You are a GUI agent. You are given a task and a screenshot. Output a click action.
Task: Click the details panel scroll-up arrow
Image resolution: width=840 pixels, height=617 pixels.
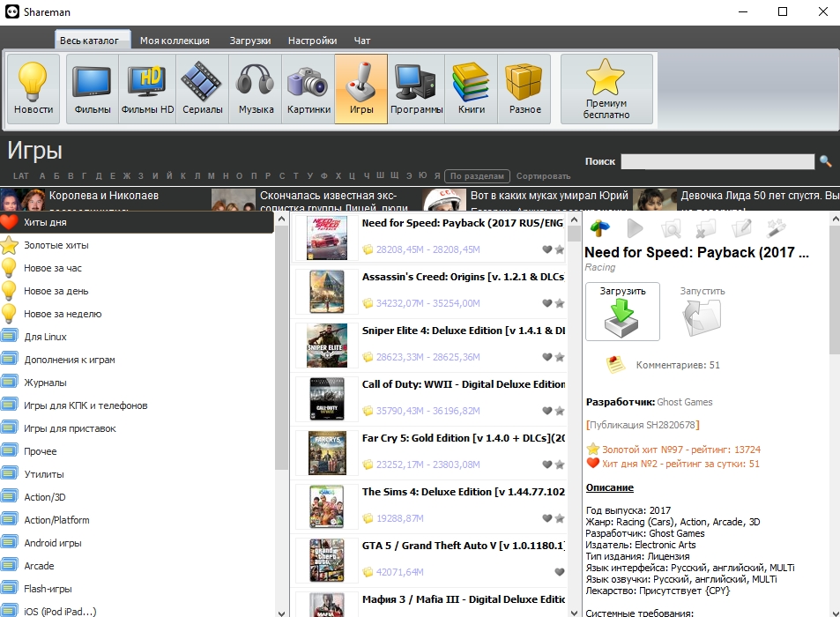click(x=835, y=219)
